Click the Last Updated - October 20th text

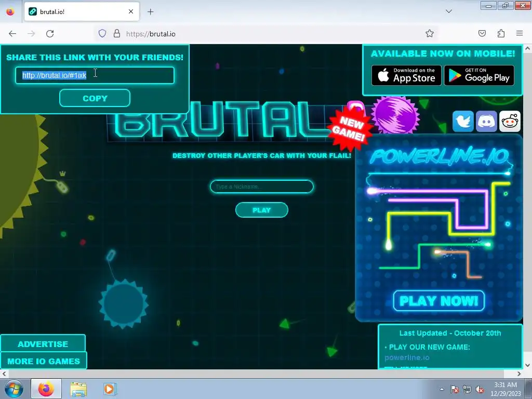tap(450, 333)
